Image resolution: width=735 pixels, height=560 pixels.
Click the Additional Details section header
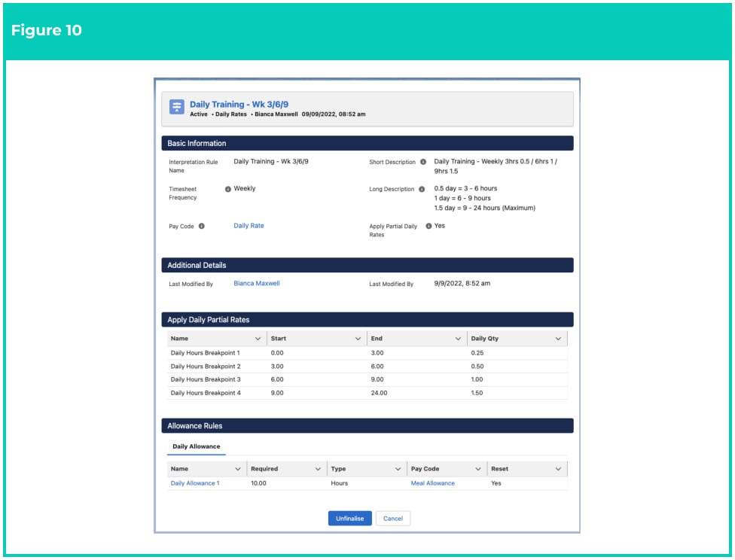click(x=367, y=265)
